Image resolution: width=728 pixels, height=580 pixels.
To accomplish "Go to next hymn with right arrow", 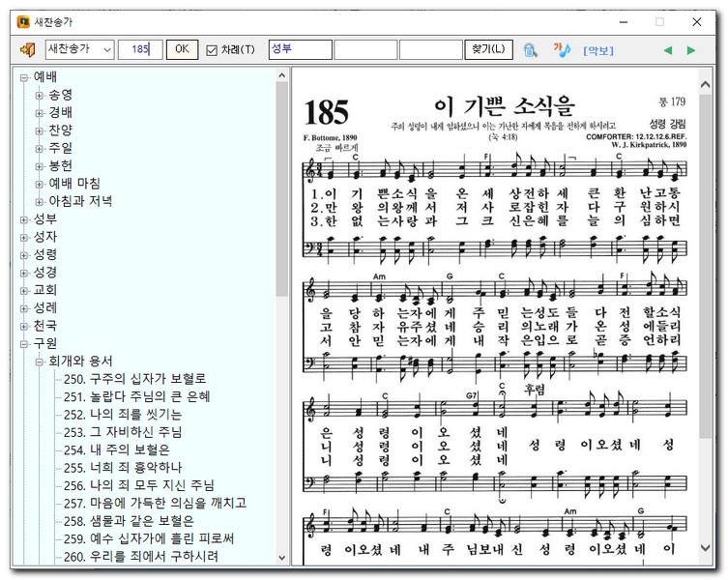I will click(x=691, y=50).
